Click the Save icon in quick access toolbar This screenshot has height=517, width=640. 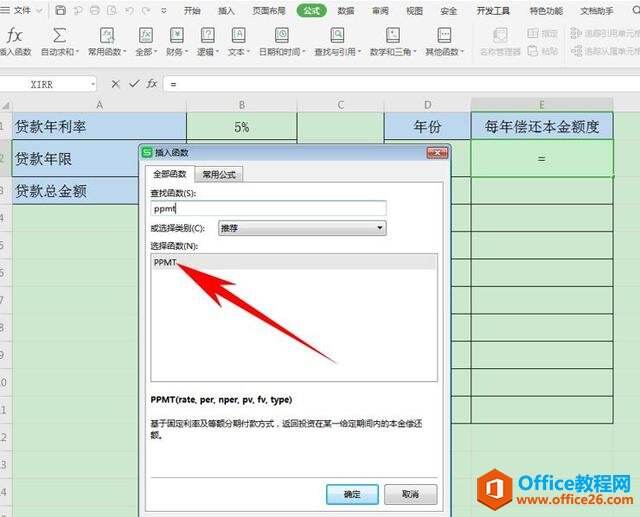pos(60,10)
